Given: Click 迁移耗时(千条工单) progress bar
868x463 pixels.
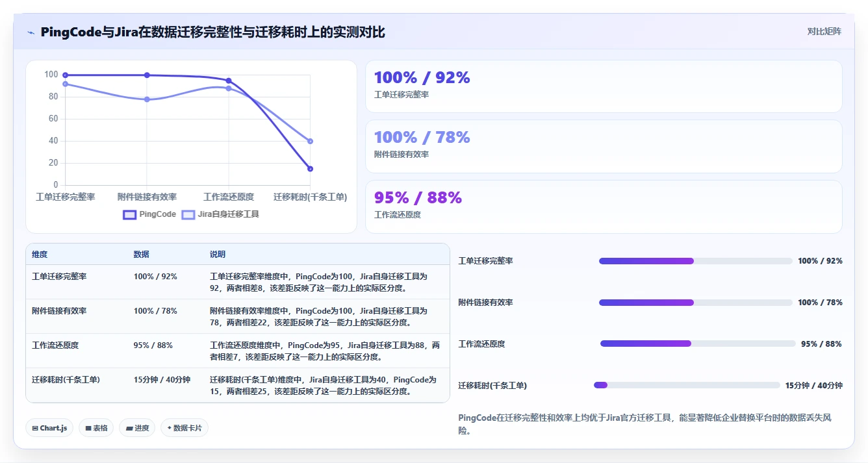Looking at the screenshot, I should [687, 385].
